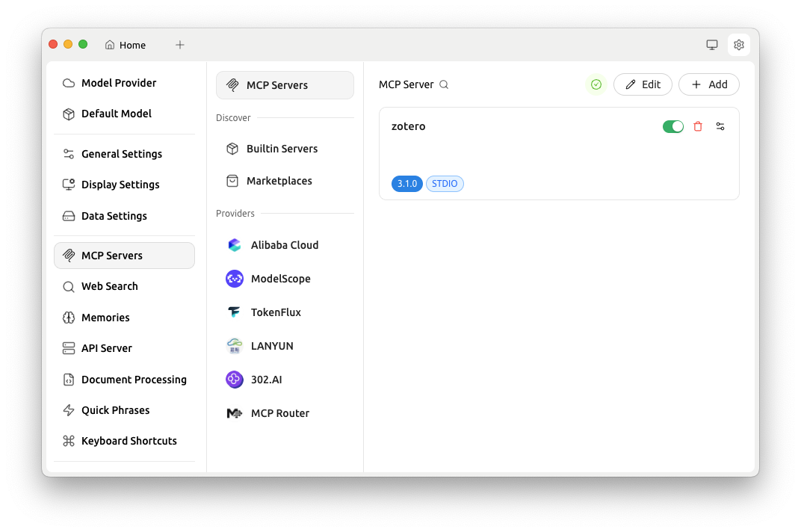Open the zotero server card
The image size is (801, 532).
pos(523,153)
